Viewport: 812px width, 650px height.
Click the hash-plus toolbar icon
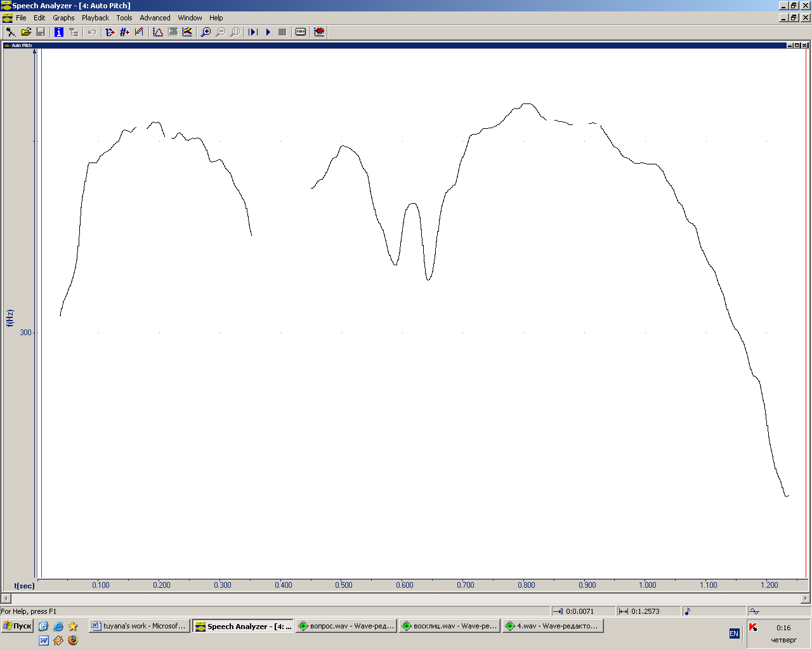(124, 32)
